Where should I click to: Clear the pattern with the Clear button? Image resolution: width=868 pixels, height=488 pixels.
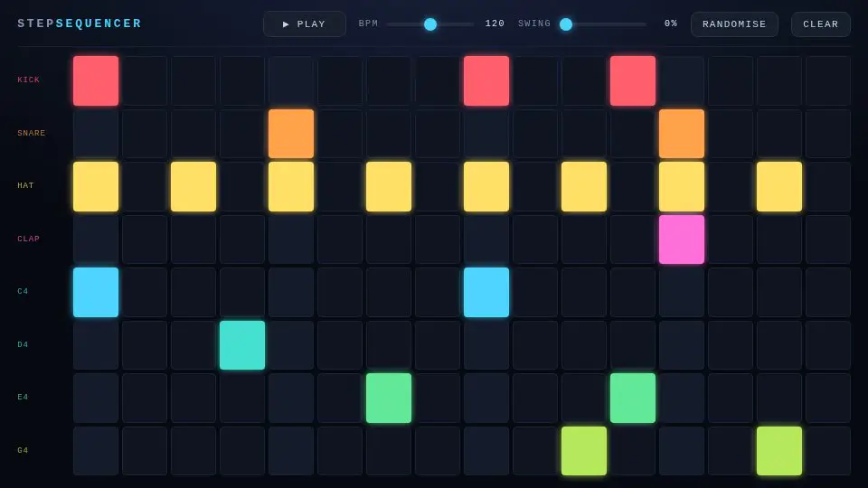pos(820,23)
